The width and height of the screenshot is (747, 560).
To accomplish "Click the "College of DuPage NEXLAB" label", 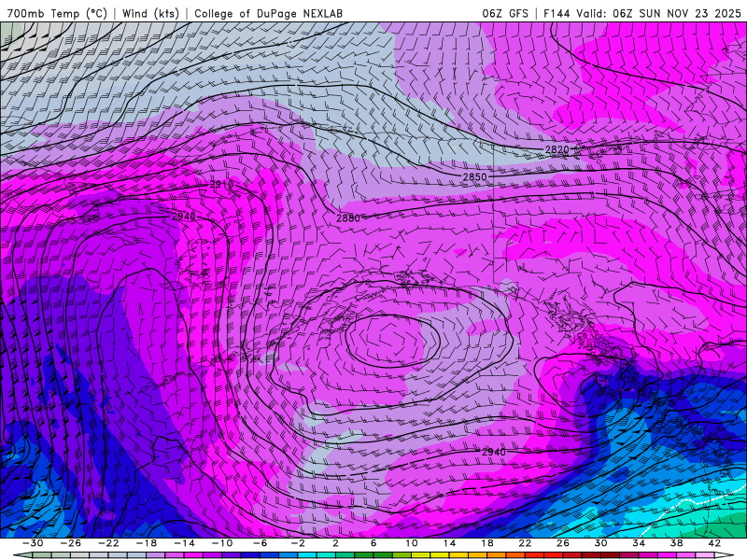I will [x=268, y=13].
